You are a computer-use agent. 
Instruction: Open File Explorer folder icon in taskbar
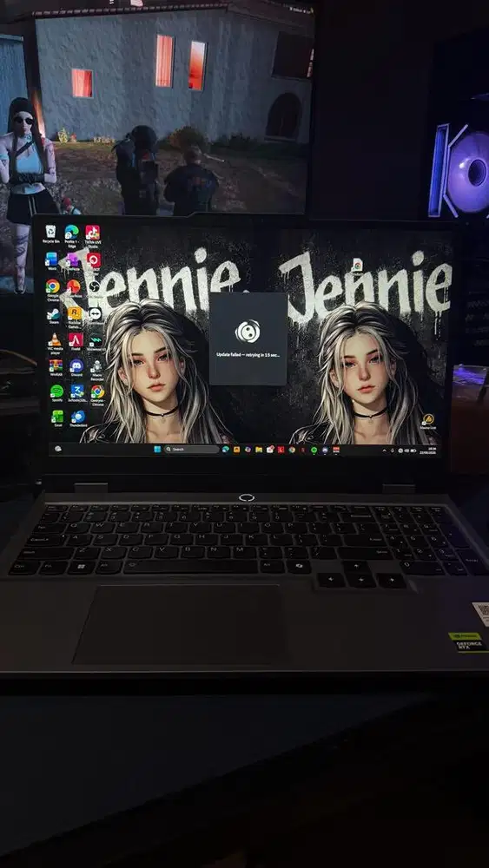pos(259,450)
